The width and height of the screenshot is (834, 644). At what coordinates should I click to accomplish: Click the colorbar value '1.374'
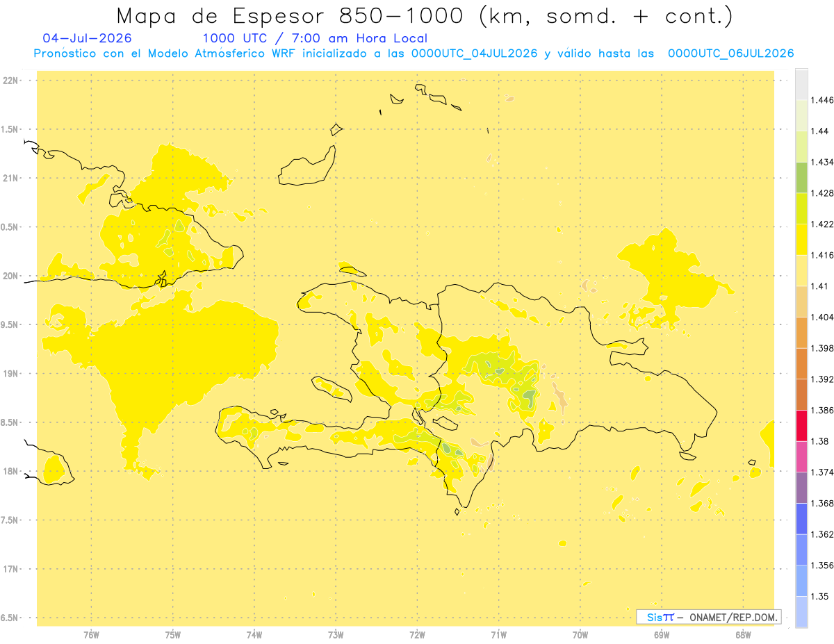(x=822, y=472)
